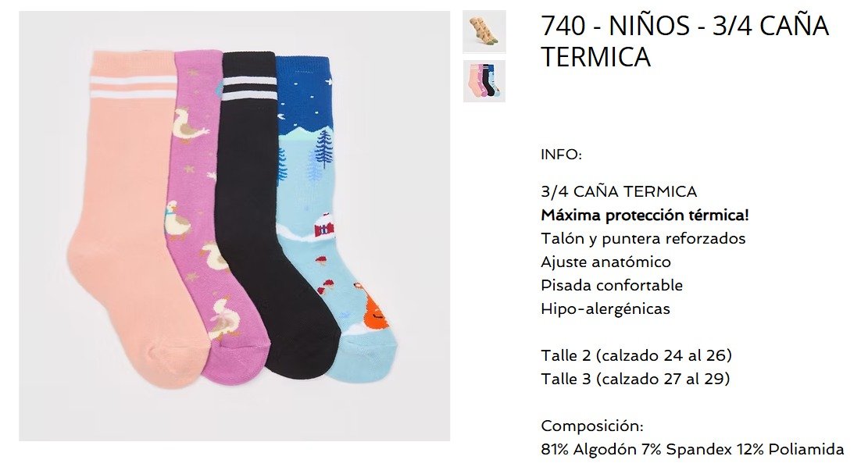Click the INFO: label

(561, 155)
